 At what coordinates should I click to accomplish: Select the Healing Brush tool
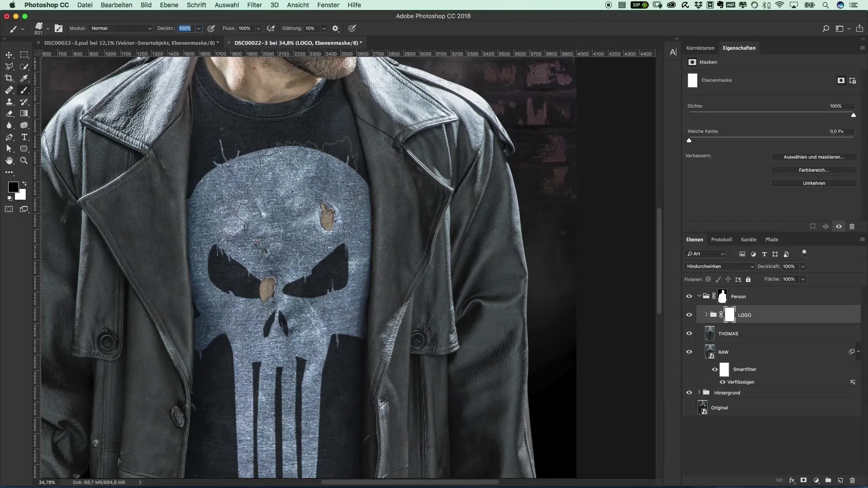point(9,90)
